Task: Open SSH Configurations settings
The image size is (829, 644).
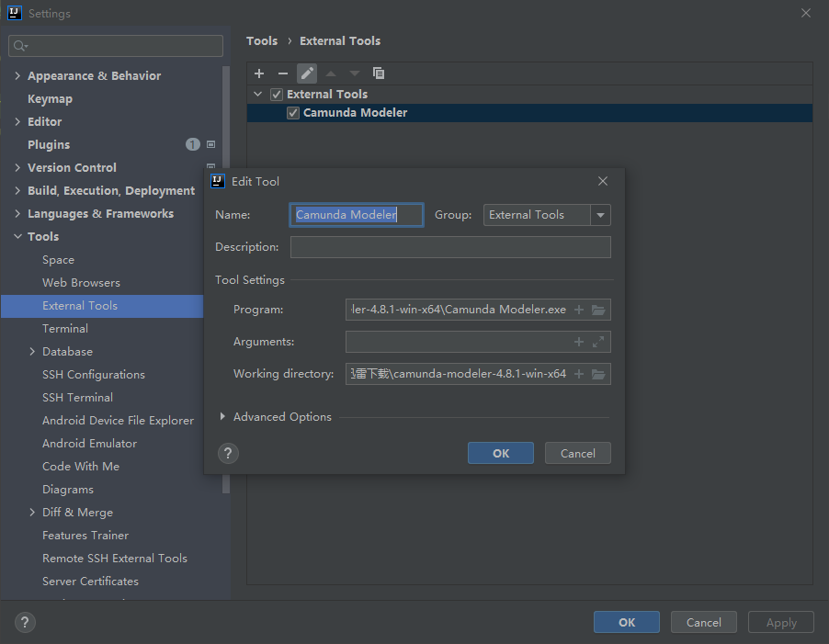Action: click(94, 375)
